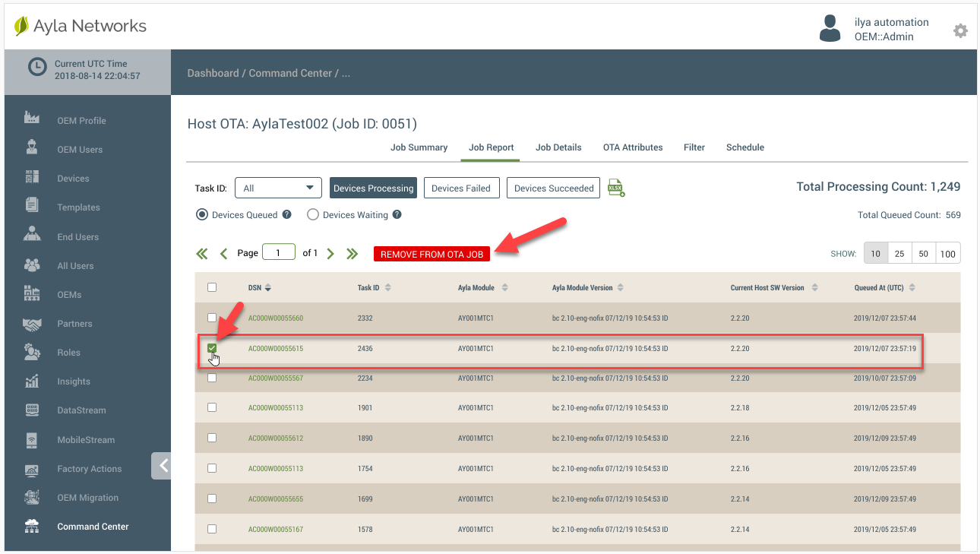Export report with XLSX icon
The width and height of the screenshot is (980, 554).
click(616, 188)
